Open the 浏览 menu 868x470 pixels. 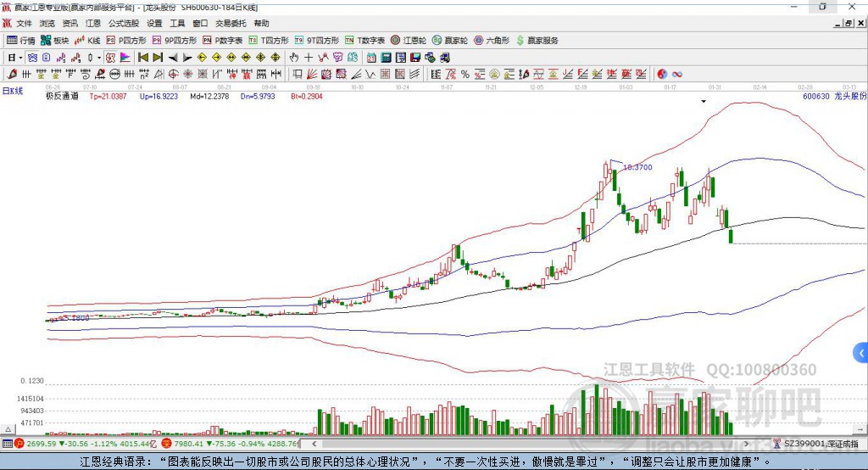tap(47, 23)
